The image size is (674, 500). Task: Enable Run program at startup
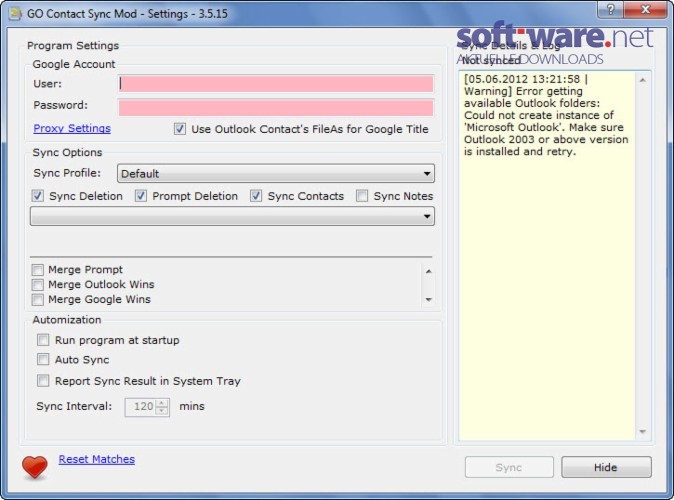(43, 340)
